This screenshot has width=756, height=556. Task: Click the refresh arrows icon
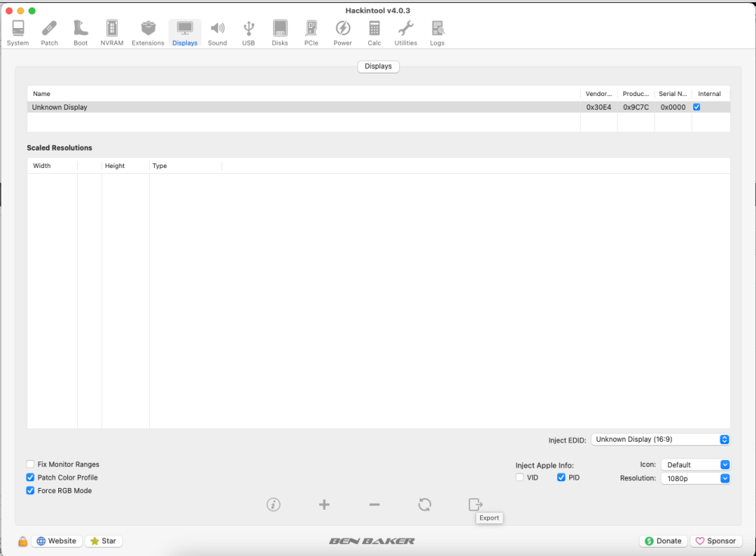(425, 505)
